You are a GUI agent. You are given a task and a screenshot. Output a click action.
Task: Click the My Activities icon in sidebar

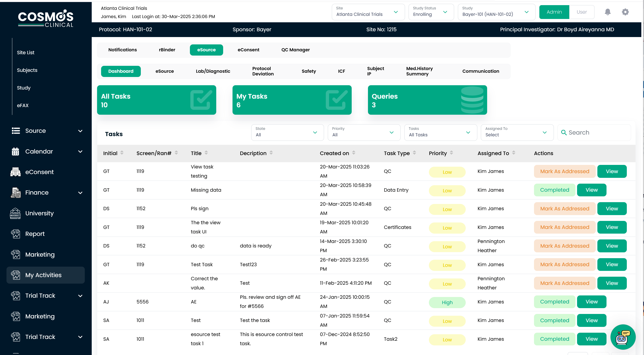coord(15,275)
